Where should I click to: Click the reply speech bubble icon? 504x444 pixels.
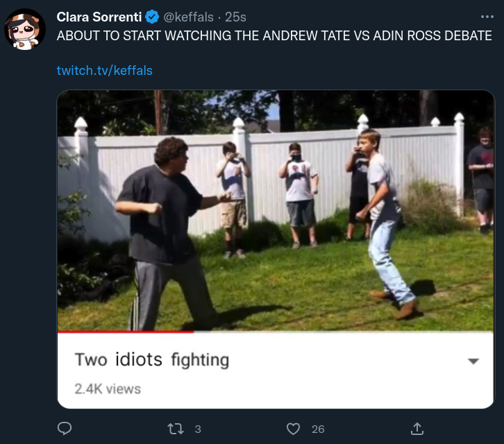(x=65, y=429)
